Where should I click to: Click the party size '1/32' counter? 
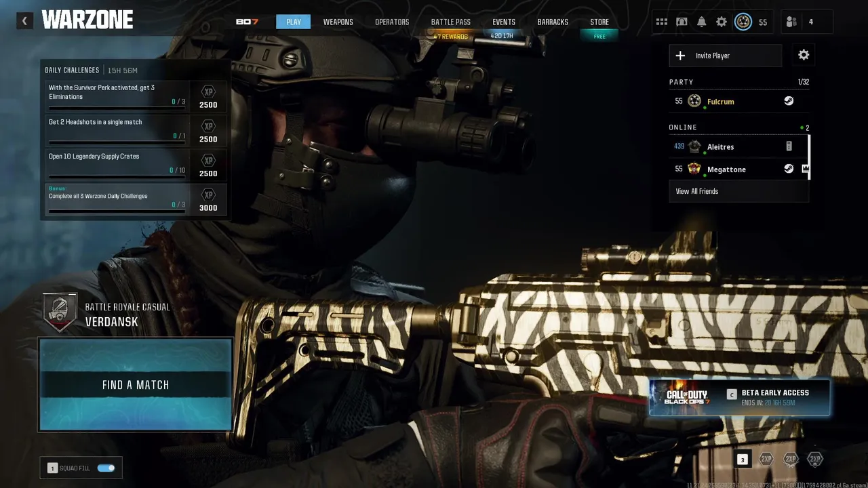[804, 82]
